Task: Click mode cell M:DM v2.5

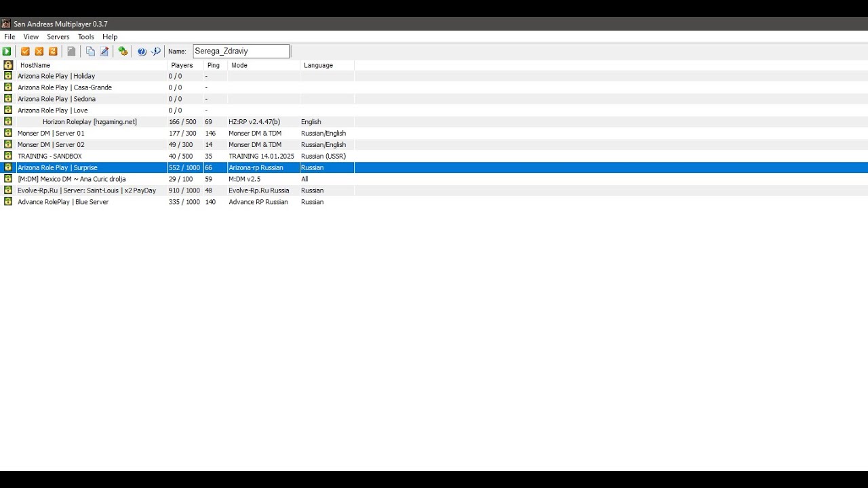Action: pyautogui.click(x=244, y=179)
